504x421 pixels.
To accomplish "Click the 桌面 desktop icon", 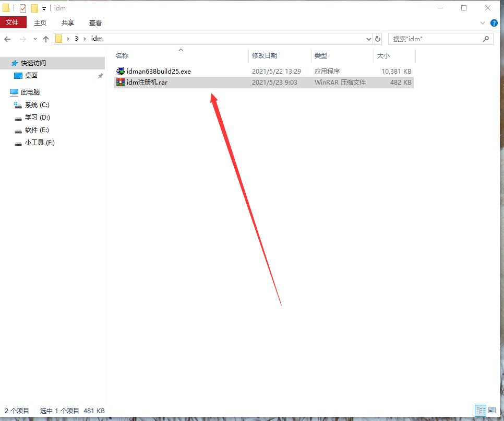I will pos(18,76).
